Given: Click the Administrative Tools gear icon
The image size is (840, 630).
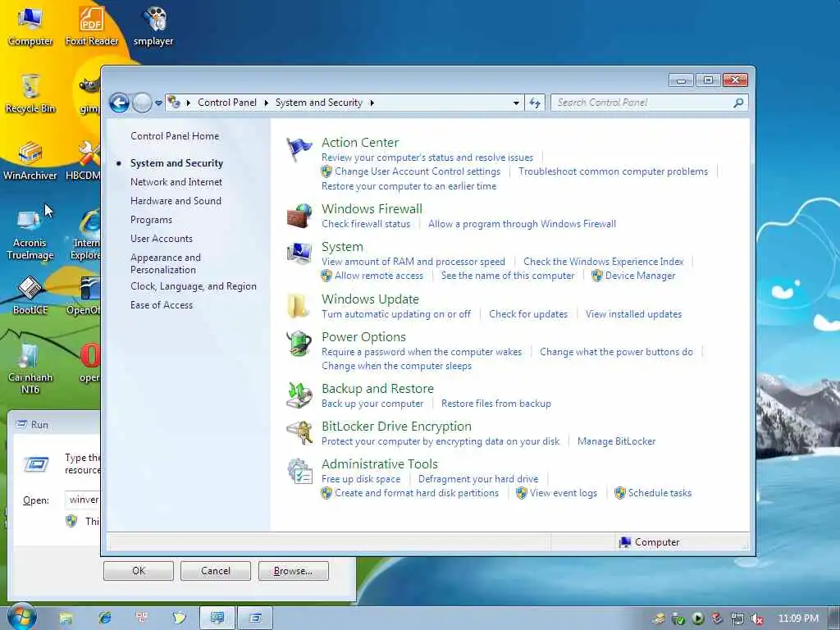Looking at the screenshot, I should point(299,471).
